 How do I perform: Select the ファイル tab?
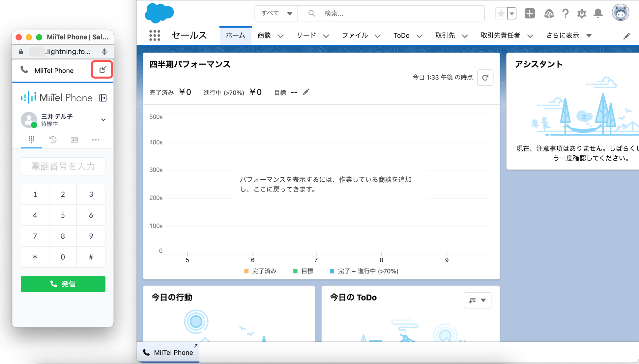355,36
